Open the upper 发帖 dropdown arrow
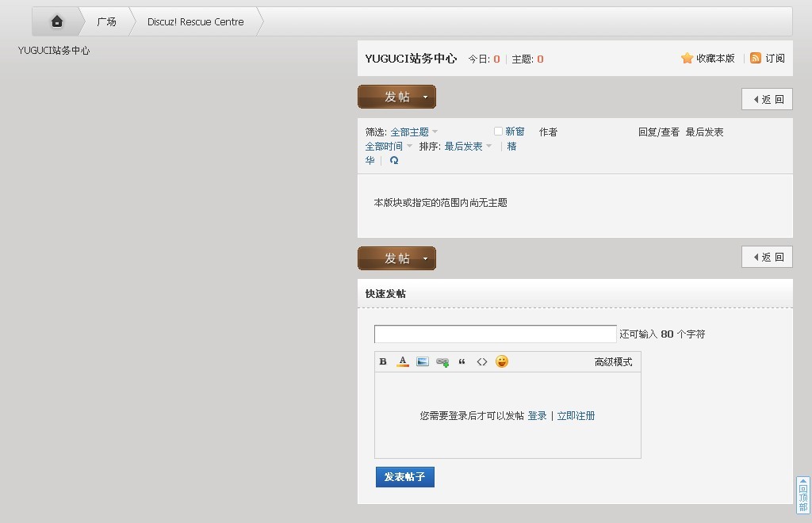 [425, 97]
